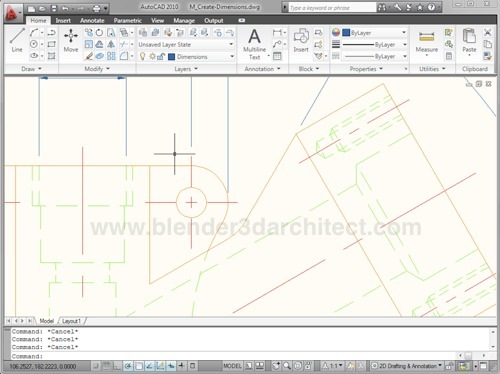Image resolution: width=500 pixels, height=374 pixels.
Task: Open 2D Drafting & Annotation workspace dropdown
Action: 407,366
